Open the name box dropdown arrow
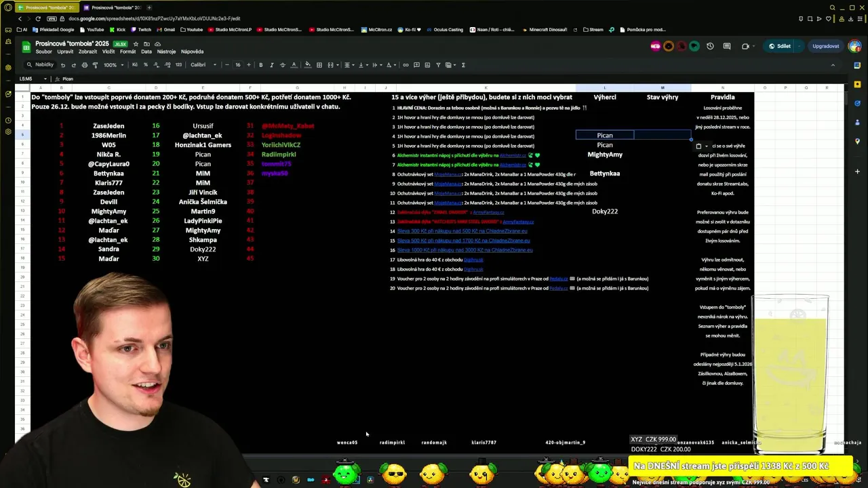This screenshot has width=868, height=488. 47,79
